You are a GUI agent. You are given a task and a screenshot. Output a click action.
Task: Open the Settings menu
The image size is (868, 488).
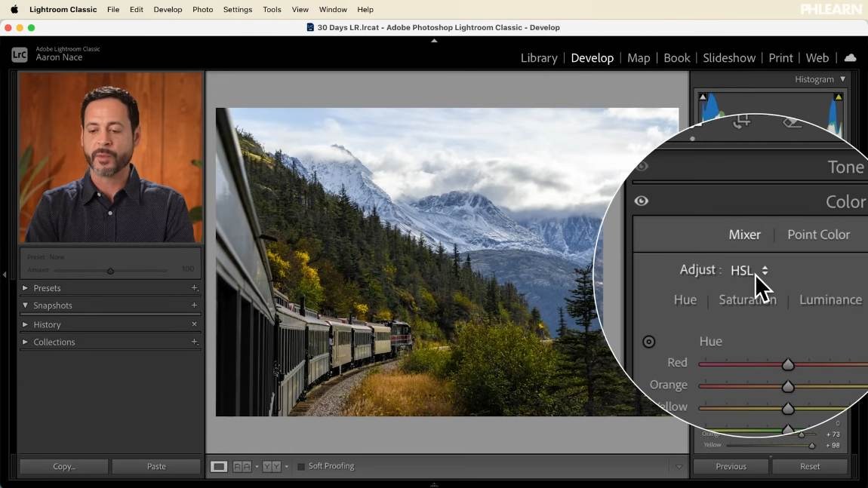238,9
